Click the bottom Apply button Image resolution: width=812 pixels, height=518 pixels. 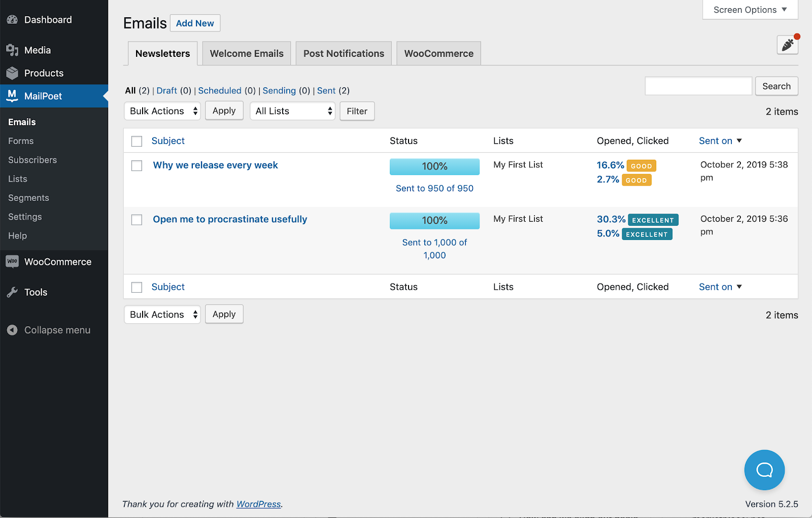224,314
